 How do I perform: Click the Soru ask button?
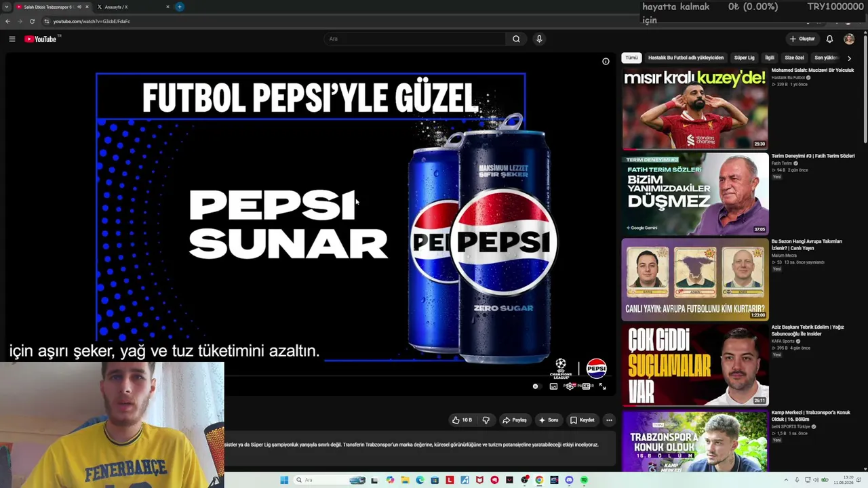[548, 420]
